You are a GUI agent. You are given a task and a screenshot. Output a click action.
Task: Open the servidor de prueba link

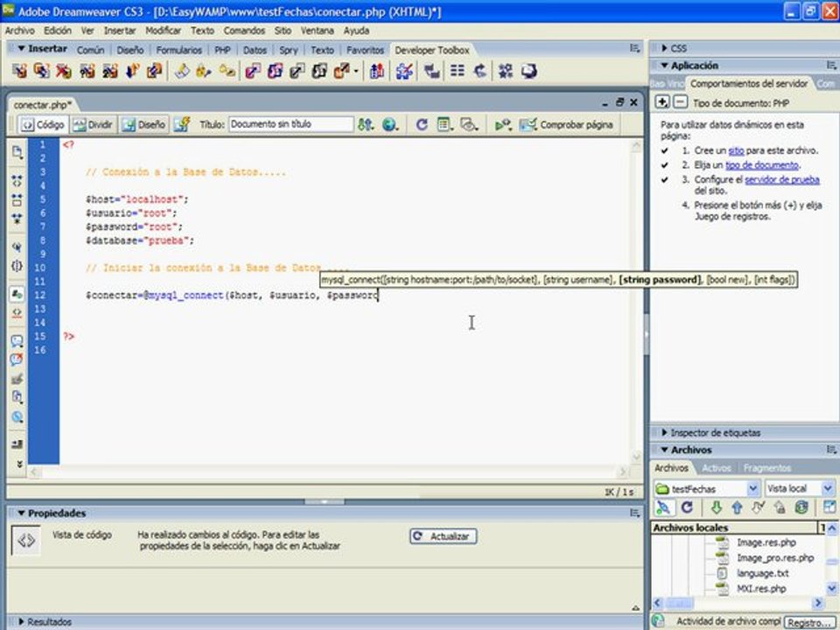782,179
